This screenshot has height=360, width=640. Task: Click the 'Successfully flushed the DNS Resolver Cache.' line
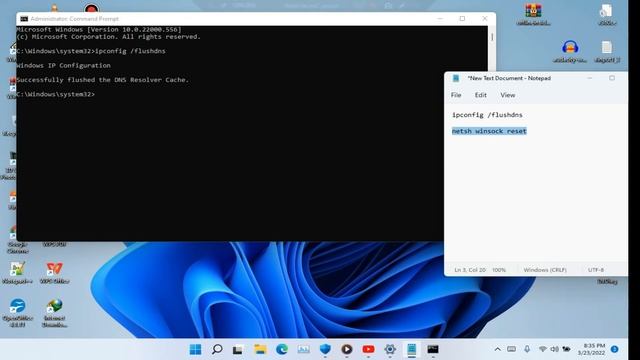[102, 80]
